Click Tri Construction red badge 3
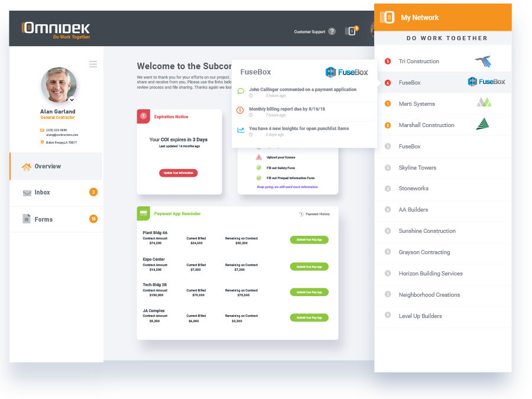This screenshot has height=399, width=532. [388, 61]
